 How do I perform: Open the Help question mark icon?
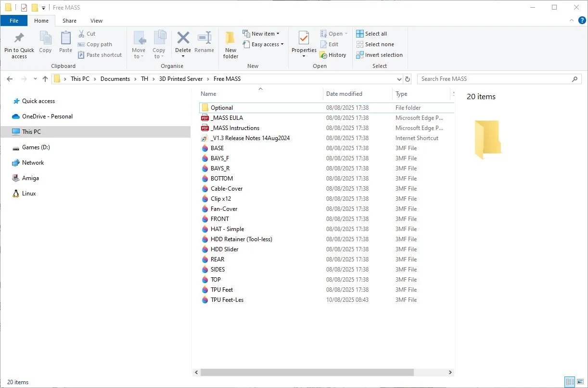point(582,21)
